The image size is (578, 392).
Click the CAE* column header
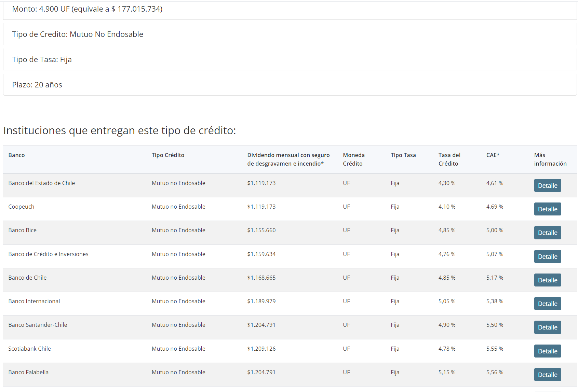493,155
